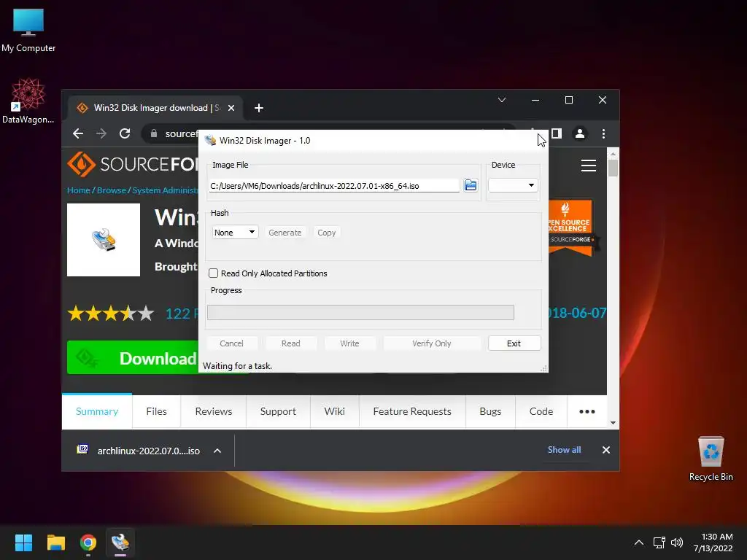The image size is (747, 560).
Task: Click the Read button
Action: [290, 343]
